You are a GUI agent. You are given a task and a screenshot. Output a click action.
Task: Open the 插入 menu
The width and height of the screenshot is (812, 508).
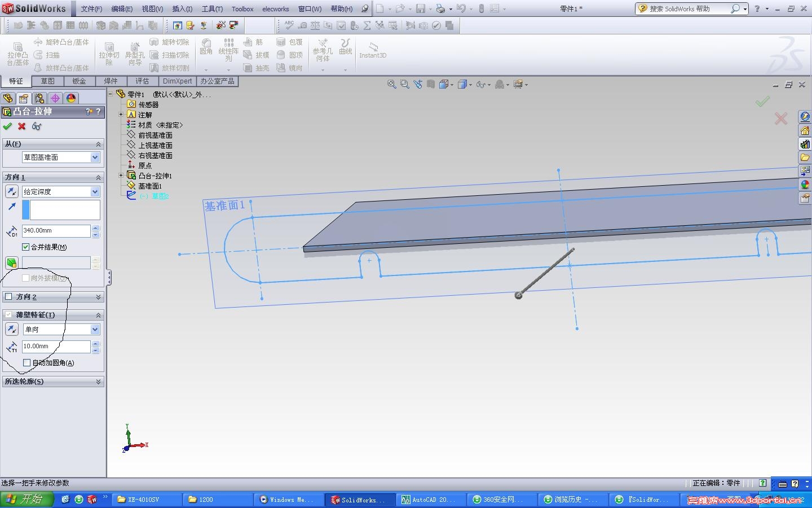coord(182,9)
